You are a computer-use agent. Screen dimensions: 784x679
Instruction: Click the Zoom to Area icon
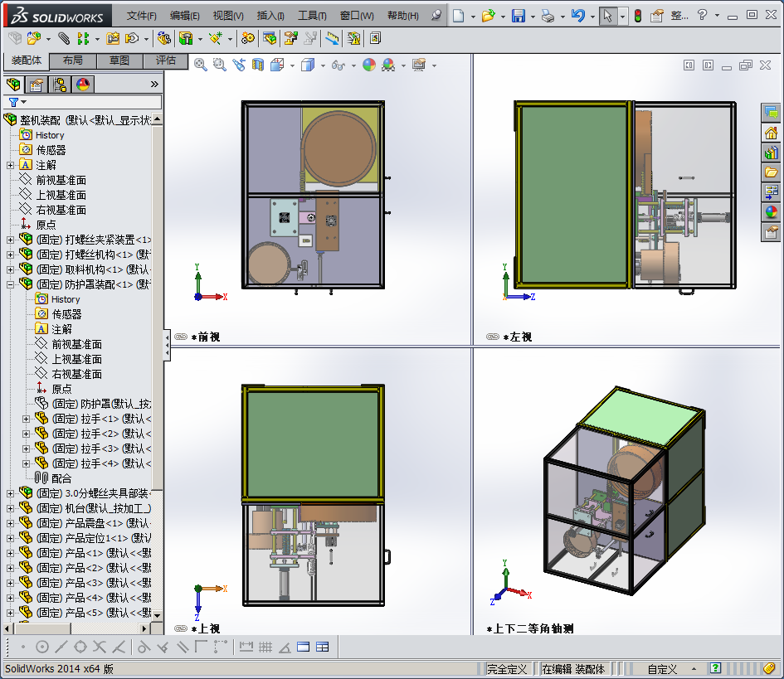(x=220, y=65)
